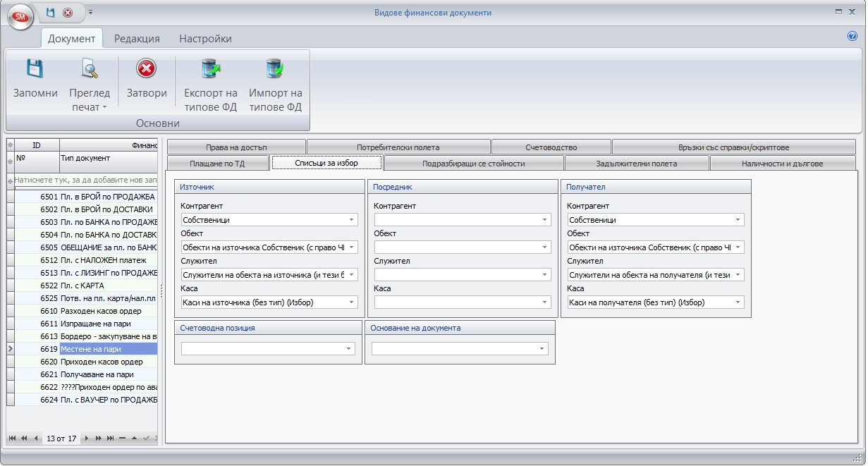
Task: Select row 6502 Пл. в БРОЙ по ДОСТАВКИ
Action: (x=85, y=209)
